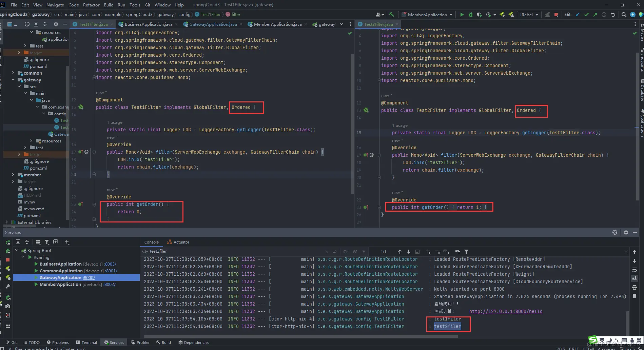Open BusinessApplication :8003/ link in Services
This screenshot has height=350, width=644.
click(x=110, y=264)
